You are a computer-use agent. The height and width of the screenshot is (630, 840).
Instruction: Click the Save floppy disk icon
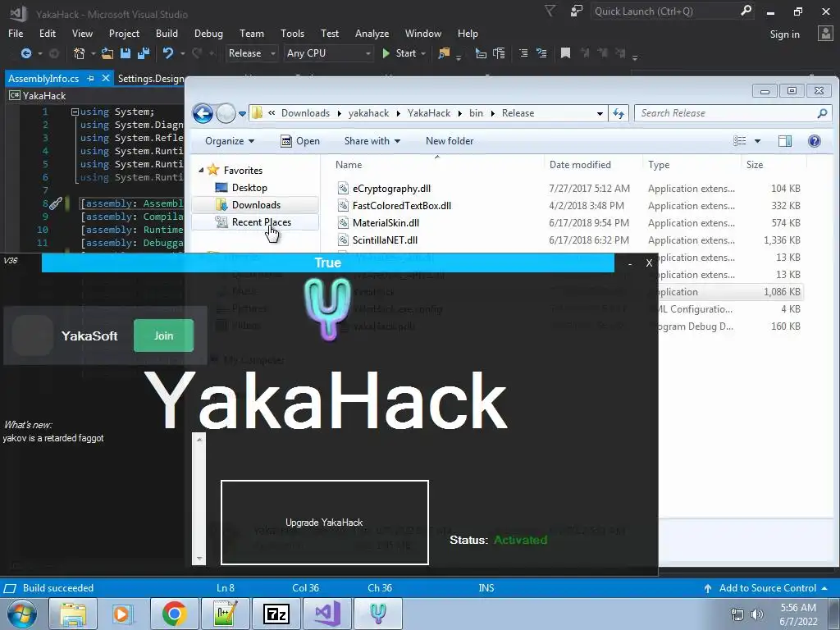coord(126,53)
